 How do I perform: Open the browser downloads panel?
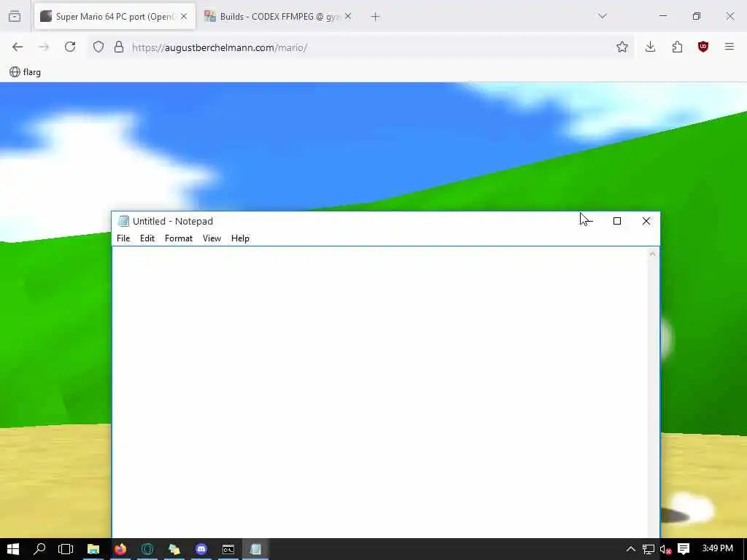pyautogui.click(x=650, y=47)
